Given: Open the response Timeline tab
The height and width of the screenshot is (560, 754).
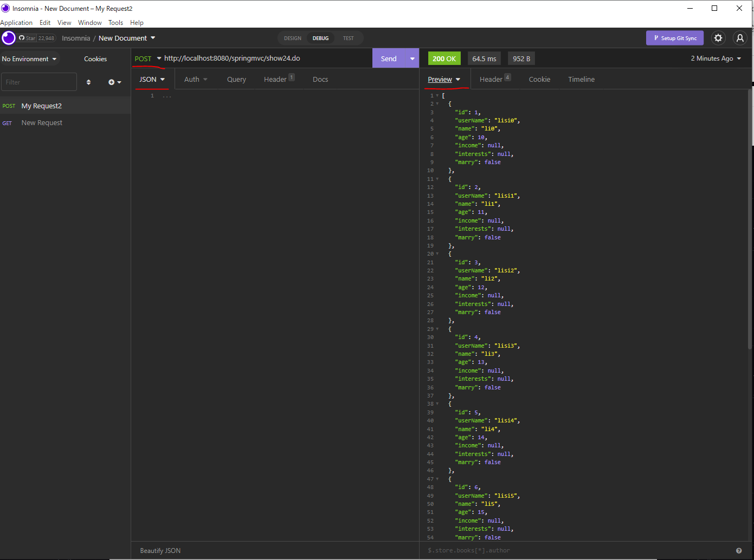Looking at the screenshot, I should 581,79.
